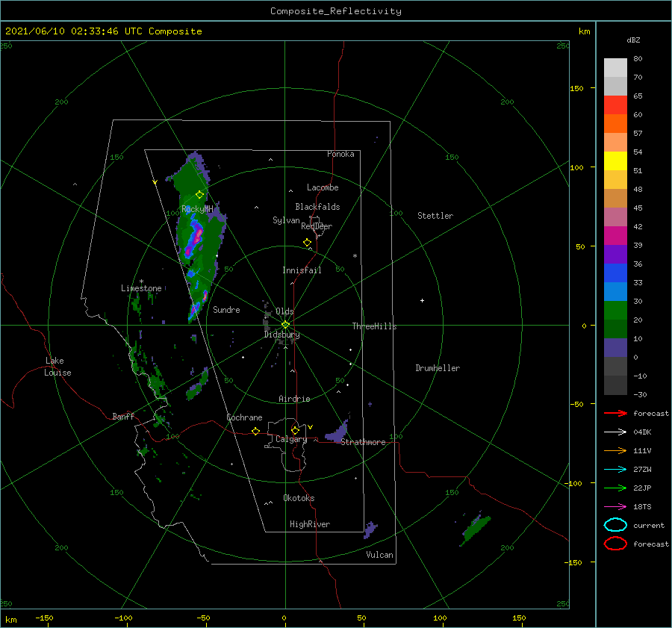Click the yellow diamond marker above RockyMH
The height and width of the screenshot is (628, 672).
coord(199,195)
